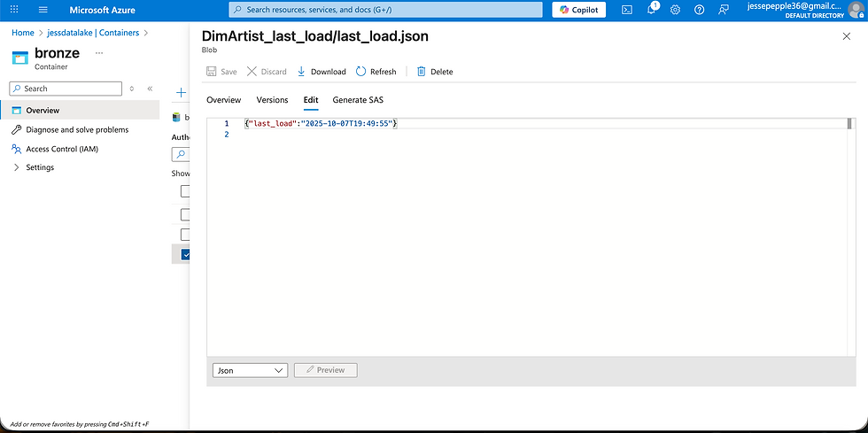Viewport: 868px width, 433px height.
Task: Click the Diagnose wrench icon
Action: point(16,129)
